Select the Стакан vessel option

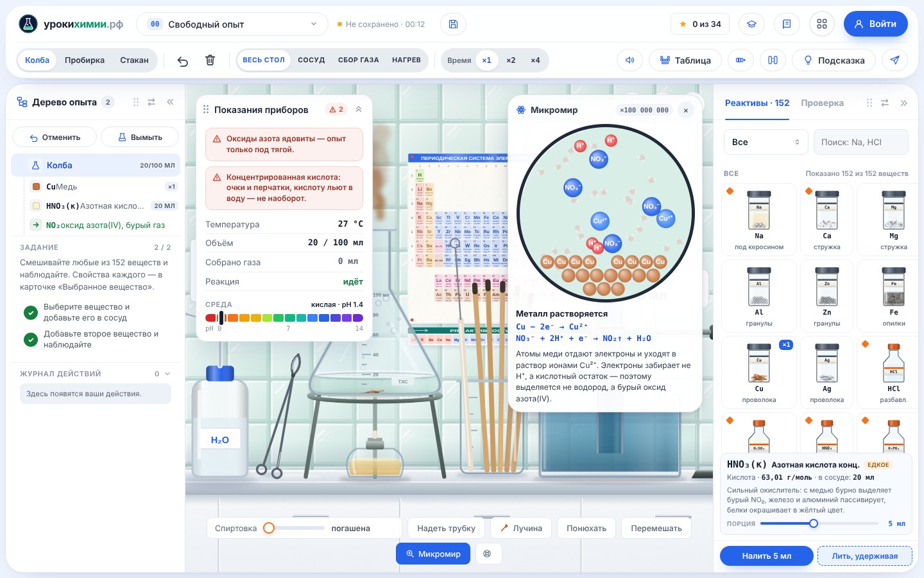(134, 60)
